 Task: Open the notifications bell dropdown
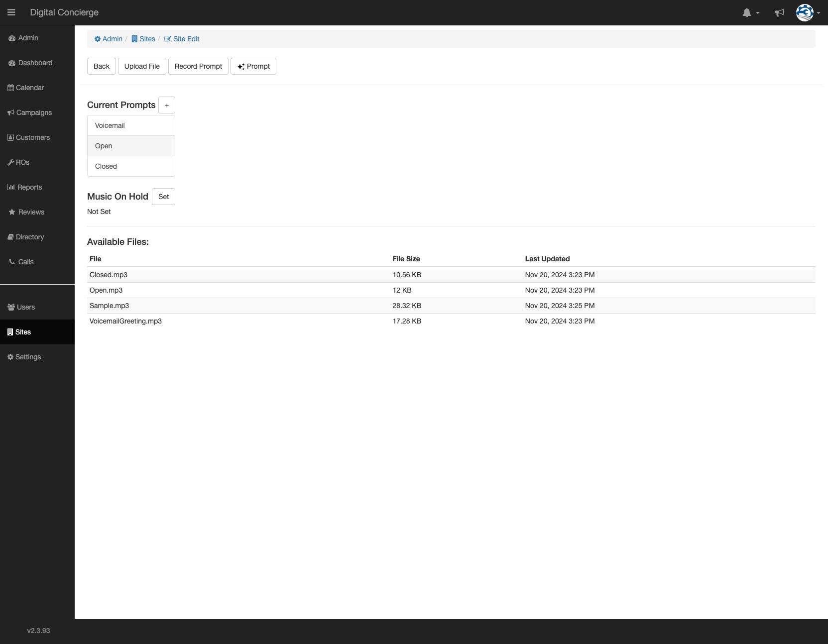[x=751, y=13]
